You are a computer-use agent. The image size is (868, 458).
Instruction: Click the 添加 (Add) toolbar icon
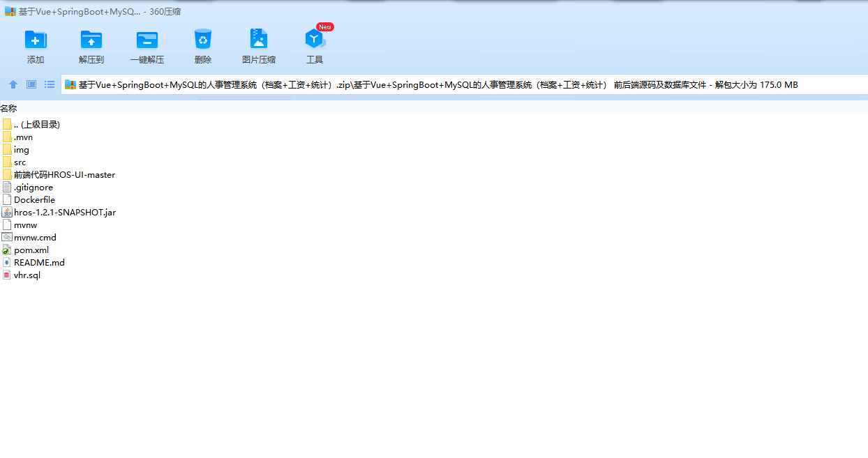[x=36, y=40]
